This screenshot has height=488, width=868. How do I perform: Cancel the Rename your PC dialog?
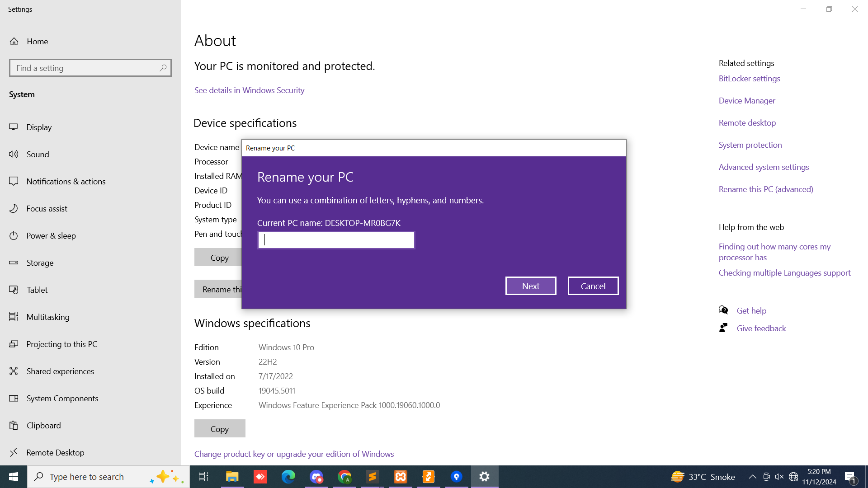(593, 286)
